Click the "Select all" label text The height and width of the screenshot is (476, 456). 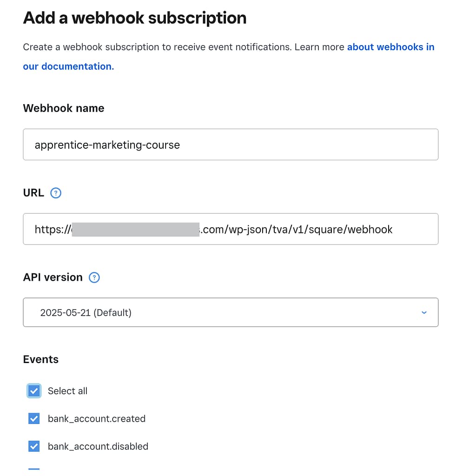67,391
